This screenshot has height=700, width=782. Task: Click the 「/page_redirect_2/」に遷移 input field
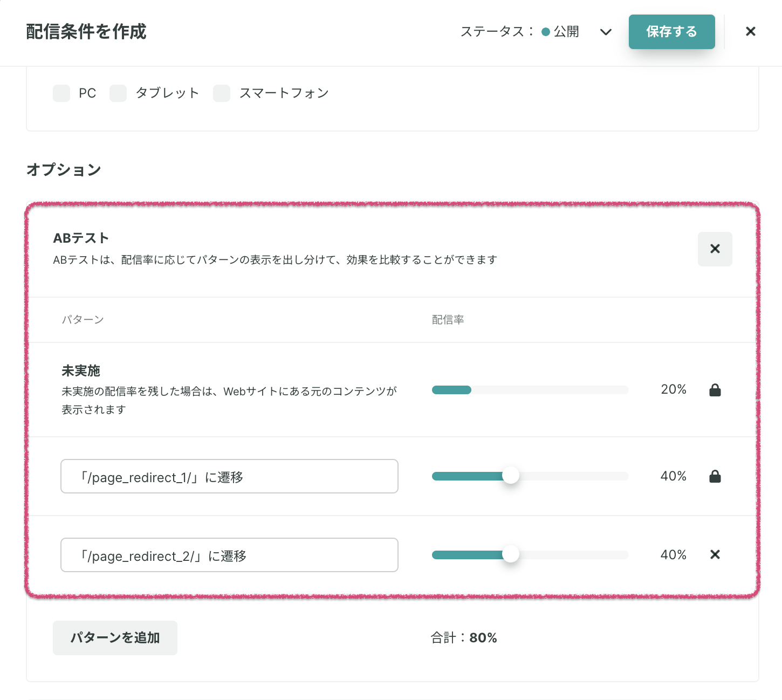[229, 555]
